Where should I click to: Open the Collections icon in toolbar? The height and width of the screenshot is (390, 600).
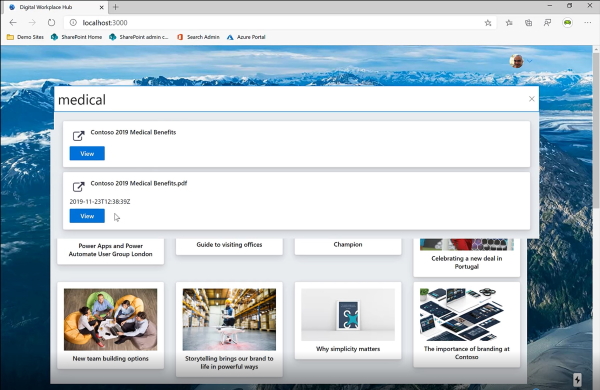(x=528, y=23)
